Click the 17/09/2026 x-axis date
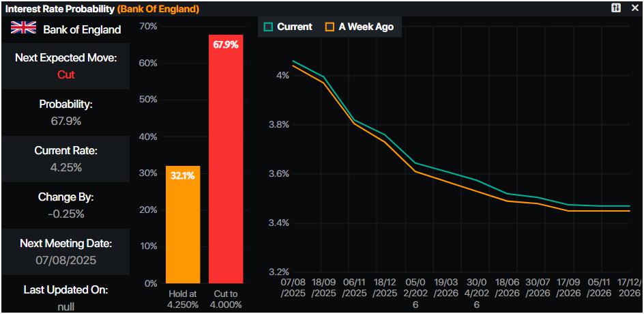This screenshot has height=314, width=644. [568, 288]
